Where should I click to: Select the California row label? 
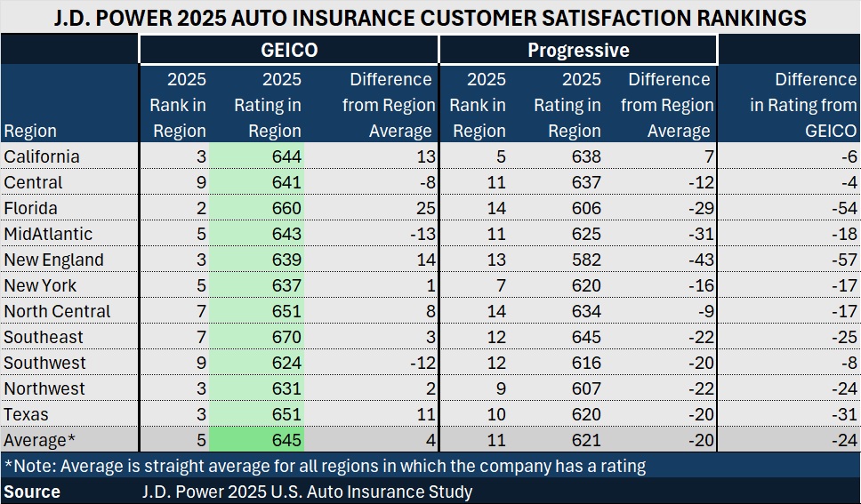tap(42, 156)
